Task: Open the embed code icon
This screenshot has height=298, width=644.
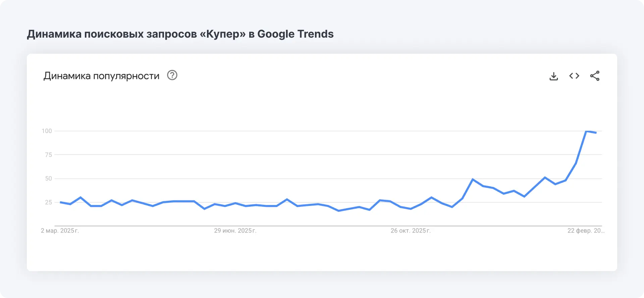Action: (574, 76)
